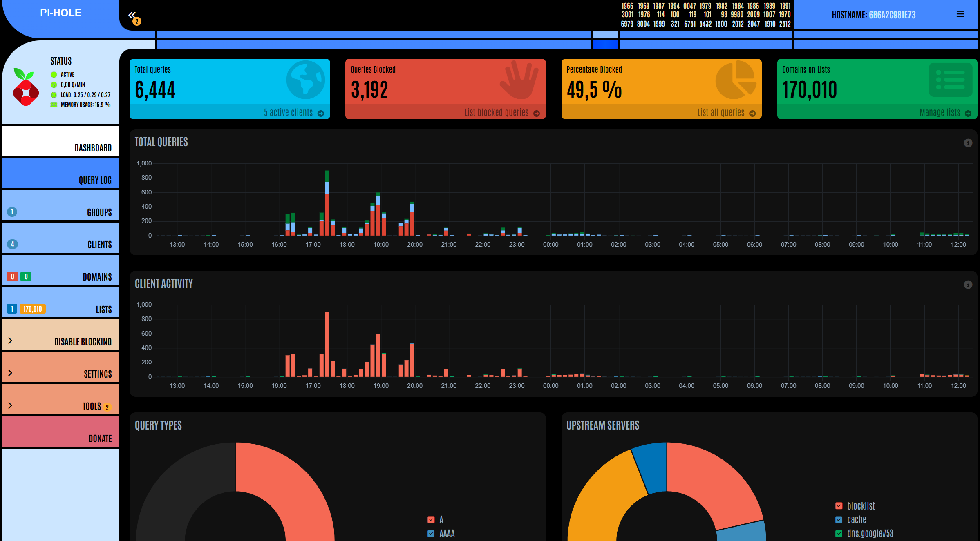
Task: Click the 49,5 % percentage value
Action: [594, 90]
